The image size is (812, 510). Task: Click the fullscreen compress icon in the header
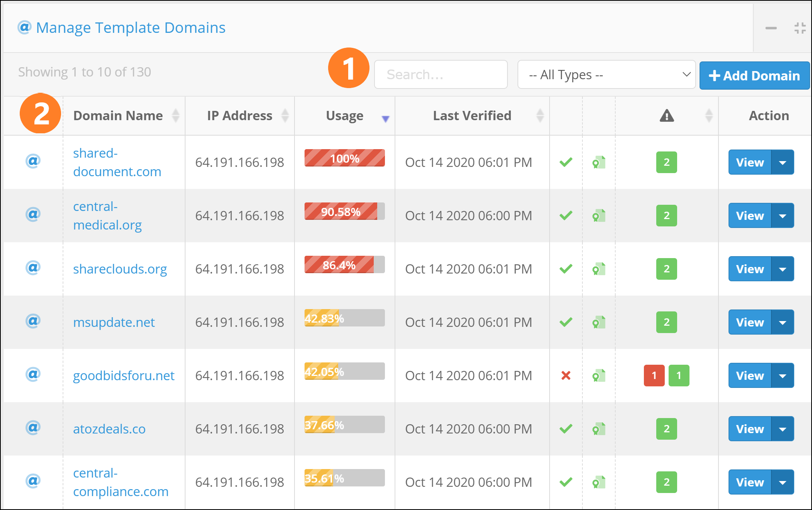click(x=800, y=28)
